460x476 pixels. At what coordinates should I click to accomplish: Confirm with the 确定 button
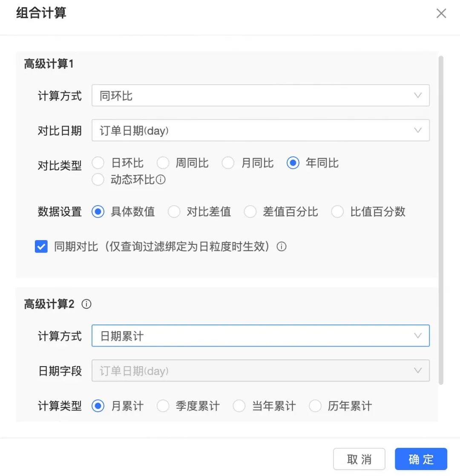coord(421,459)
